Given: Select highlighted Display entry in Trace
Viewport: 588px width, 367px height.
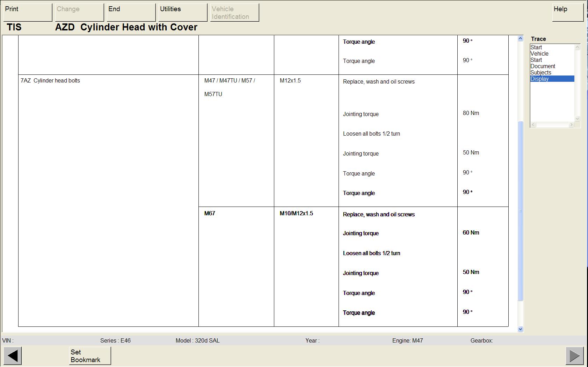Looking at the screenshot, I should pyautogui.click(x=552, y=79).
